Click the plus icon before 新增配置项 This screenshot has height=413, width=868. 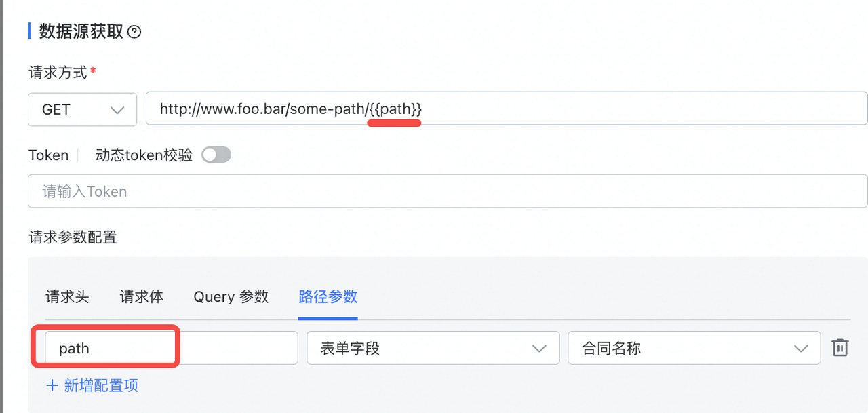click(52, 386)
